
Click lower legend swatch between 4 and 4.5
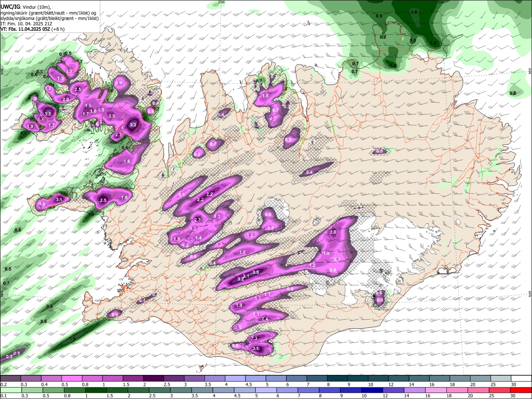tap(223, 390)
